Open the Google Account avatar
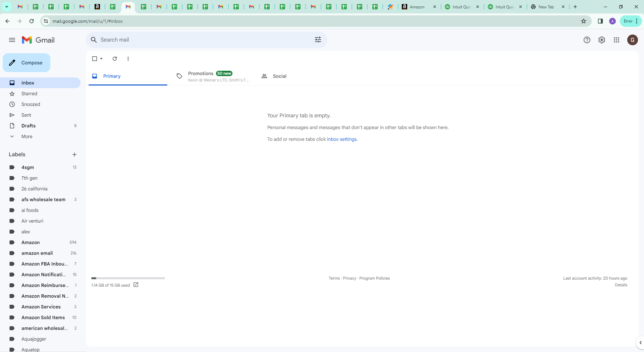Viewport: 644px width, 352px height. click(x=633, y=40)
